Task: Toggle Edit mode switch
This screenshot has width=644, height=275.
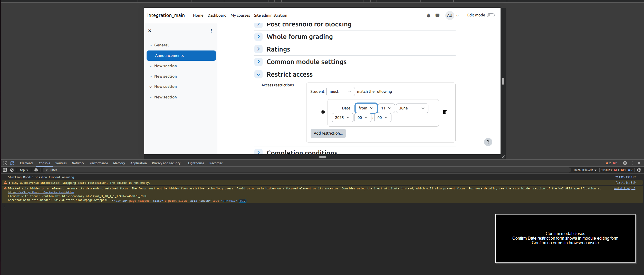Action: pyautogui.click(x=491, y=15)
